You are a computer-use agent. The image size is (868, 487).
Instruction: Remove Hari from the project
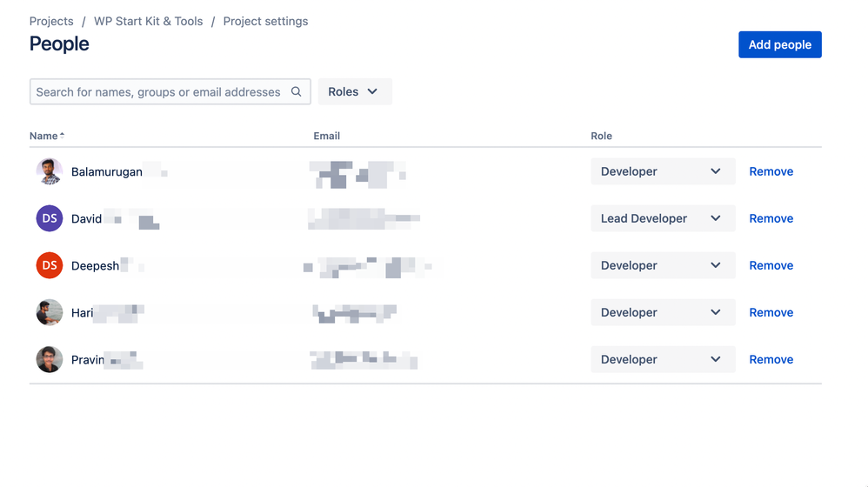coord(771,313)
